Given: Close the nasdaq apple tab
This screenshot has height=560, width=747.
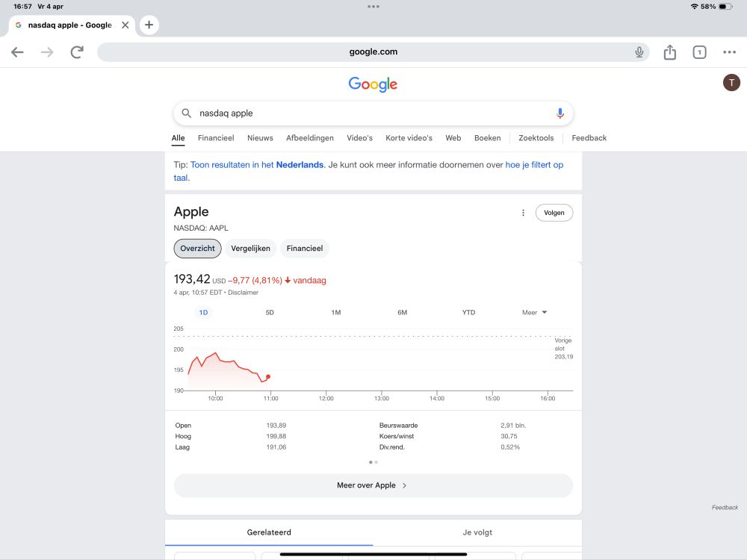Looking at the screenshot, I should coord(125,25).
